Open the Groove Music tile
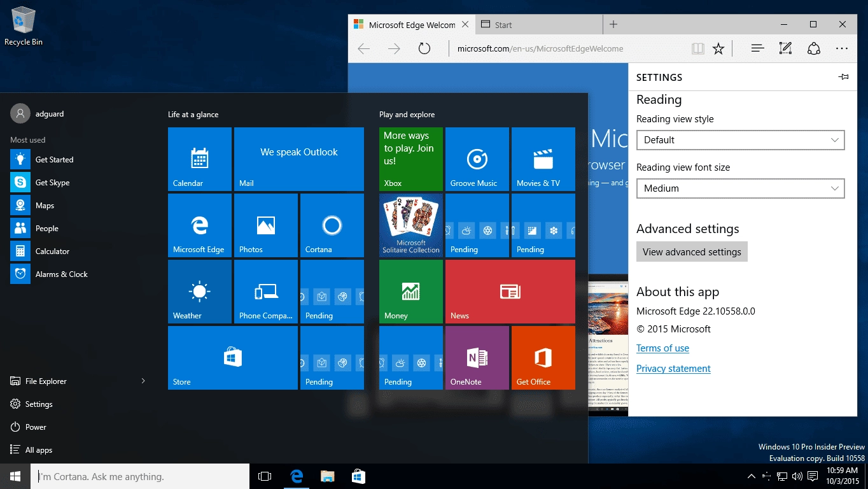868x489 pixels. [x=477, y=159]
